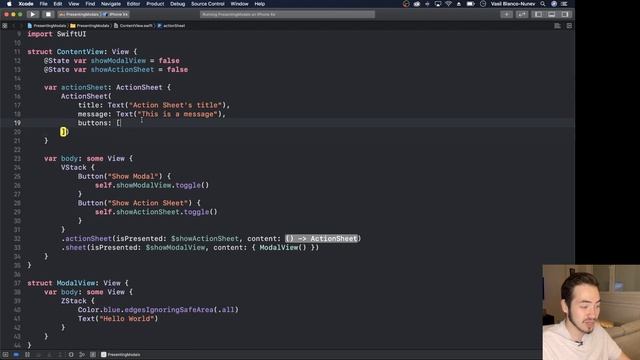
Task: Click the "Show Modal" string literal
Action: tap(133, 176)
